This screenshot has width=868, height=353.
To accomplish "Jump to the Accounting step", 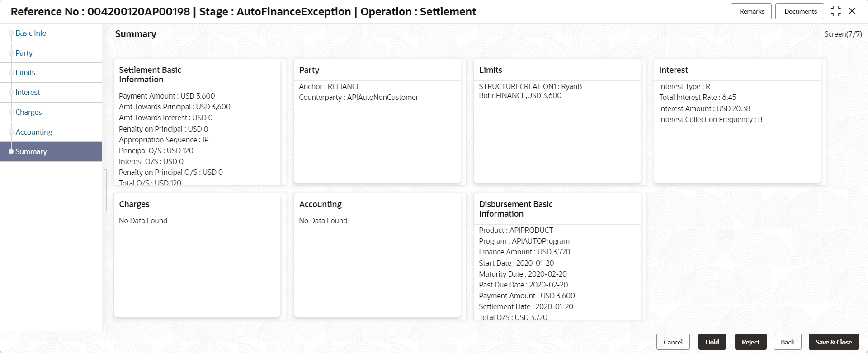I will 34,132.
